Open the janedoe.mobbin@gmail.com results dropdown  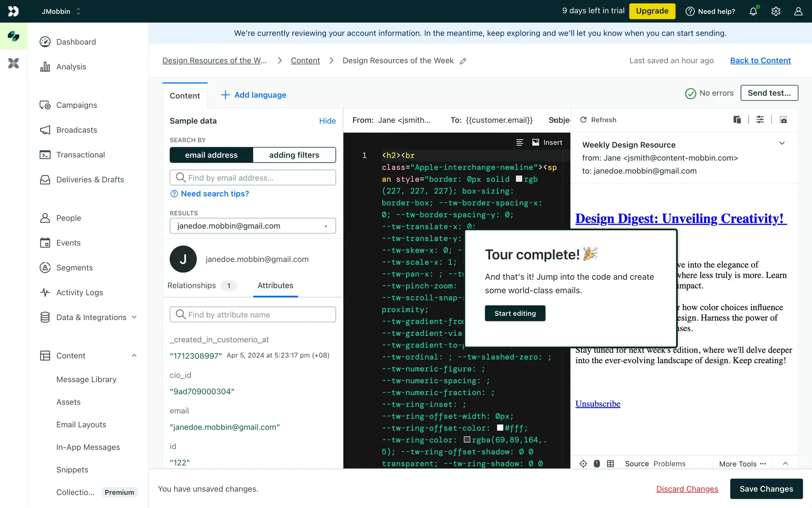(x=252, y=226)
